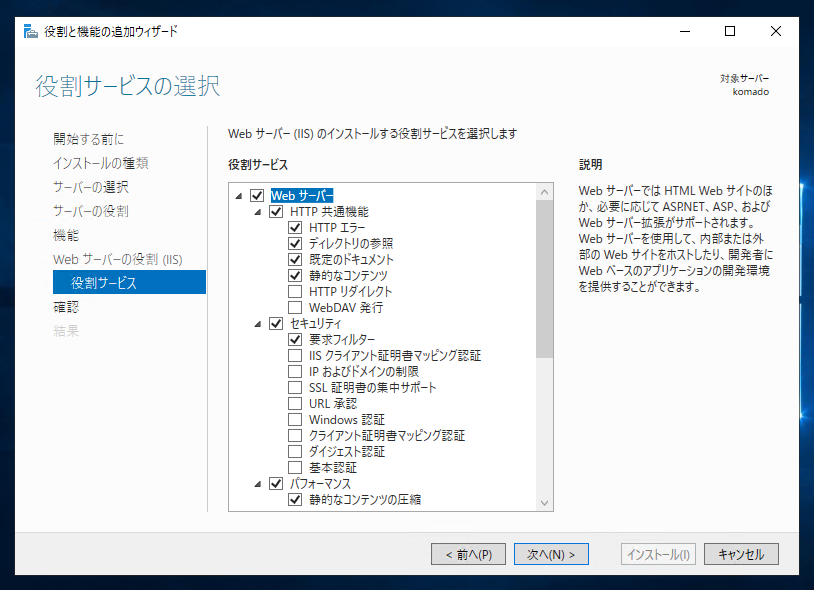Screen dimensions: 814x590
Task: Collapse the パフォーマンス tree node
Action: [x=257, y=485]
